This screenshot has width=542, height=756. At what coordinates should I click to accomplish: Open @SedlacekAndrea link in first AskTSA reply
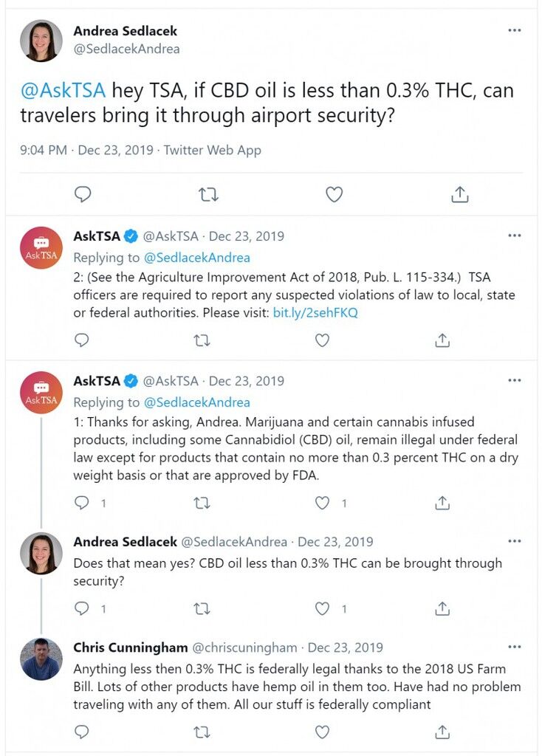(196, 258)
